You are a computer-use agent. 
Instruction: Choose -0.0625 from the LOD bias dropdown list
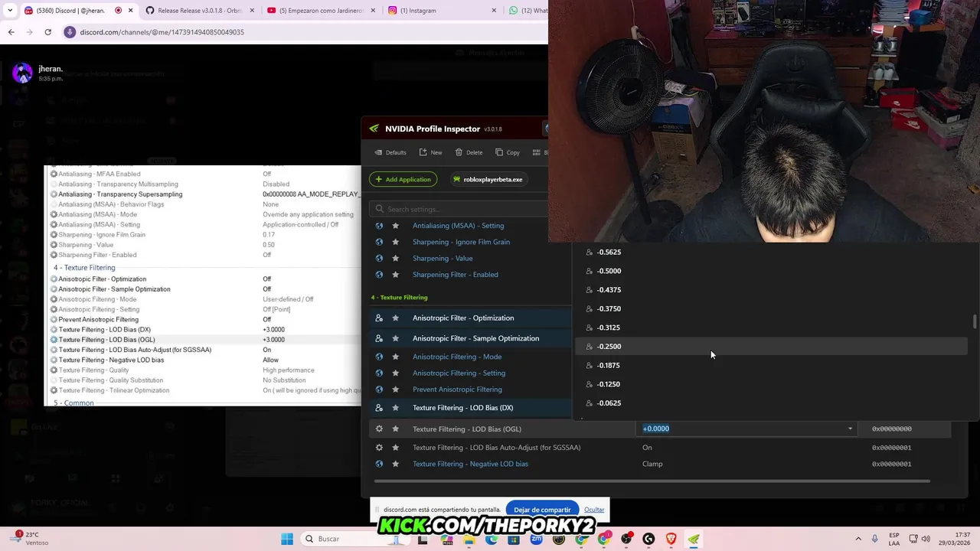pyautogui.click(x=772, y=403)
